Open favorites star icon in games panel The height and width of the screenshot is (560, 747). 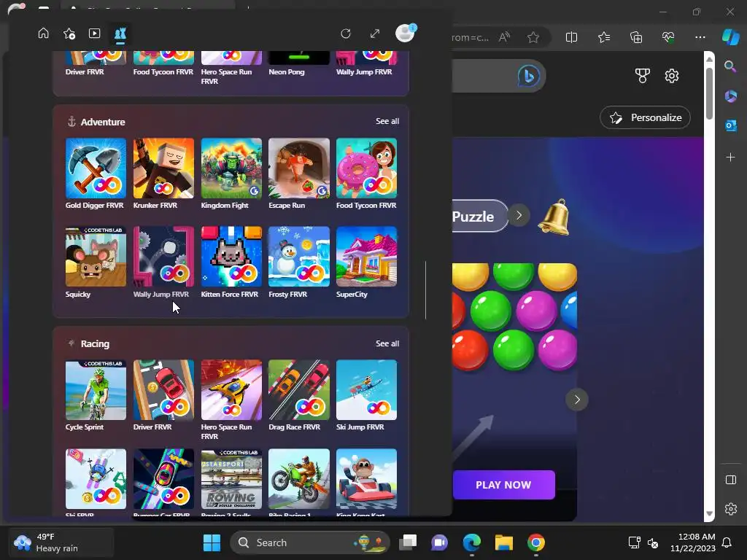(x=69, y=34)
